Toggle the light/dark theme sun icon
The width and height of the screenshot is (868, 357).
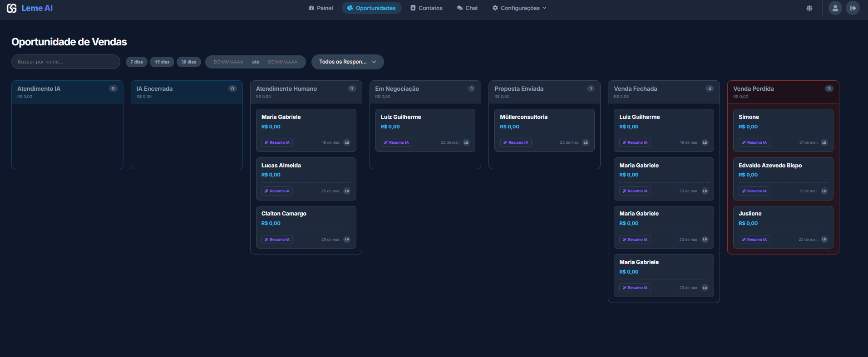click(809, 8)
